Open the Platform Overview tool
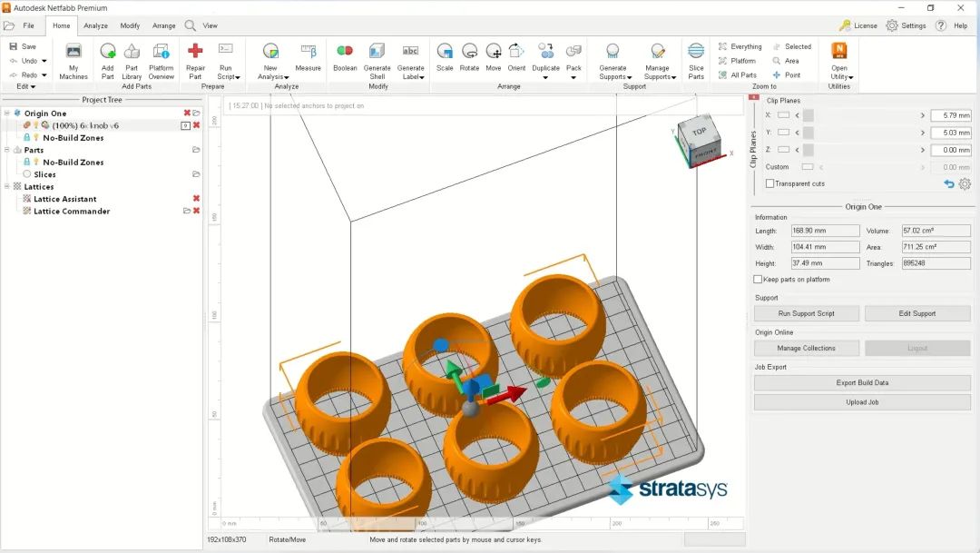 (x=162, y=53)
